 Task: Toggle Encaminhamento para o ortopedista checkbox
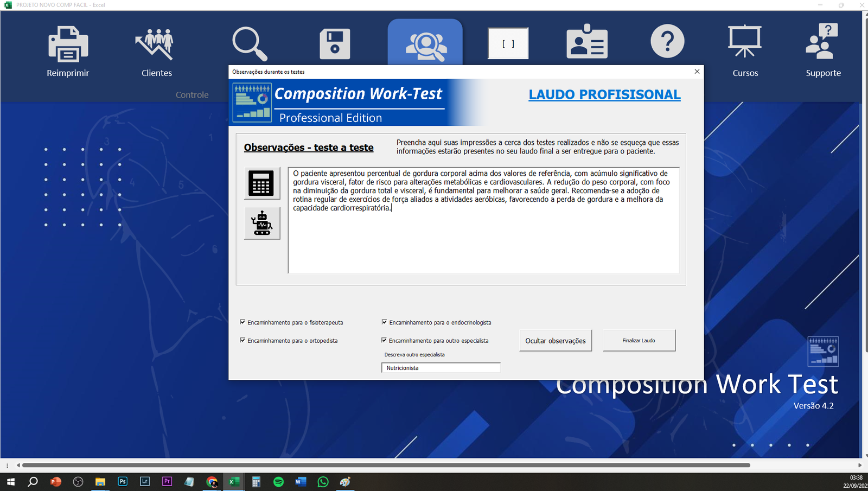(242, 341)
